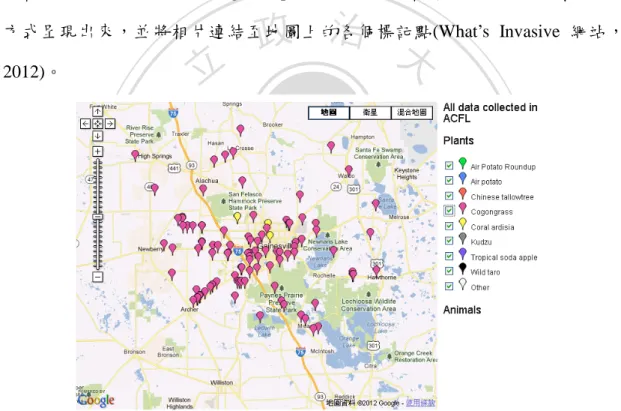Uncheck the Air potato checkbox
This screenshot has height=411, width=621.
pyautogui.click(x=449, y=181)
